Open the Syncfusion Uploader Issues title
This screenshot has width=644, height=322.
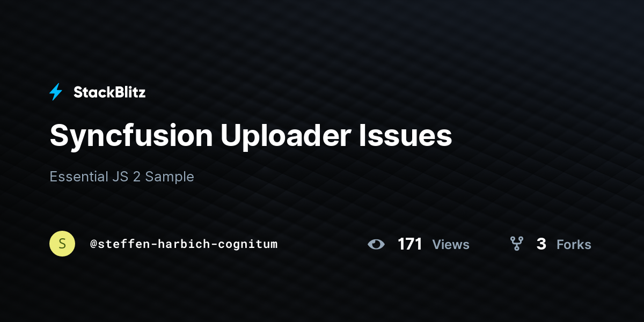click(x=251, y=136)
